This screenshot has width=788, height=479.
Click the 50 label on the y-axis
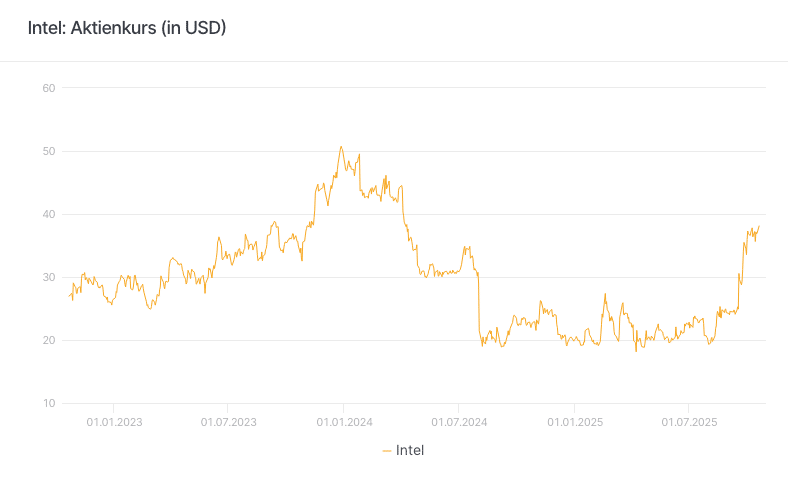click(47, 151)
